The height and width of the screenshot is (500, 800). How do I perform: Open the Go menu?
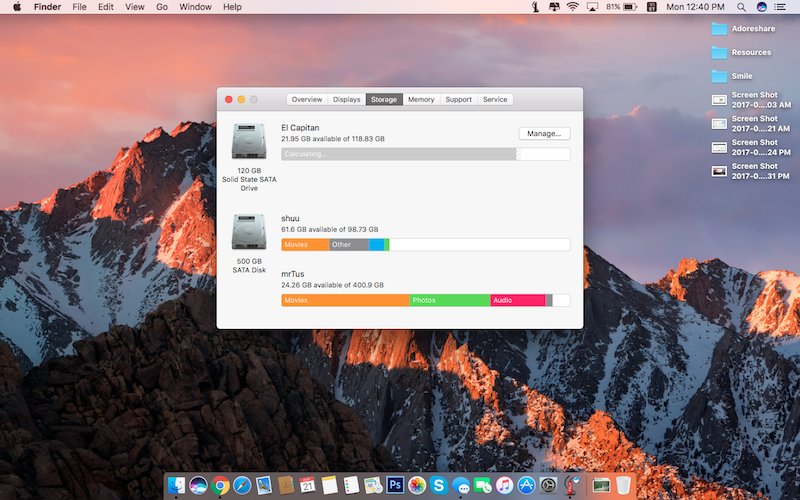point(161,7)
